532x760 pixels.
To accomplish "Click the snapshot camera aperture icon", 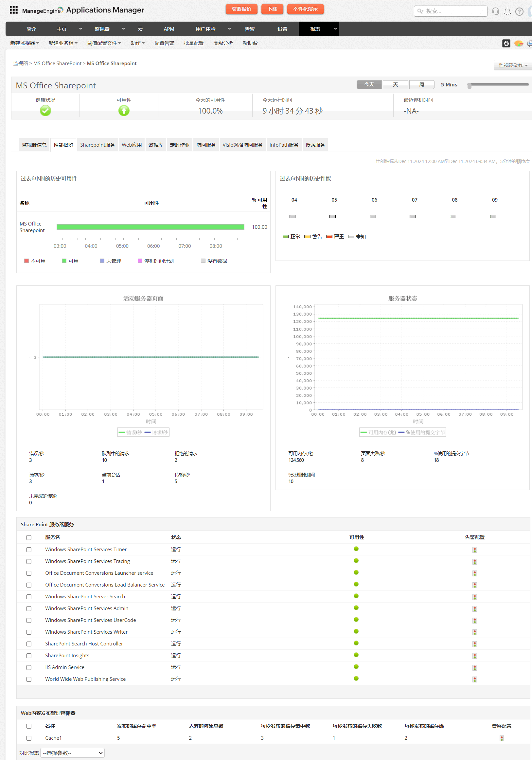I will tap(506, 43).
